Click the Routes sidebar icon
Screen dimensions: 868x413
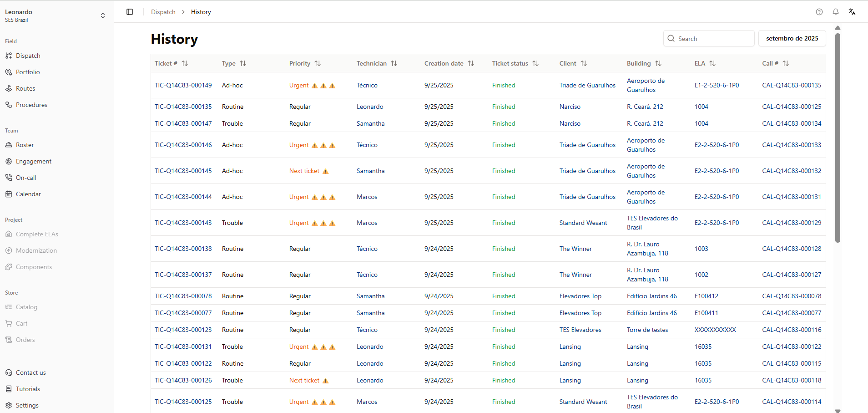[9, 88]
